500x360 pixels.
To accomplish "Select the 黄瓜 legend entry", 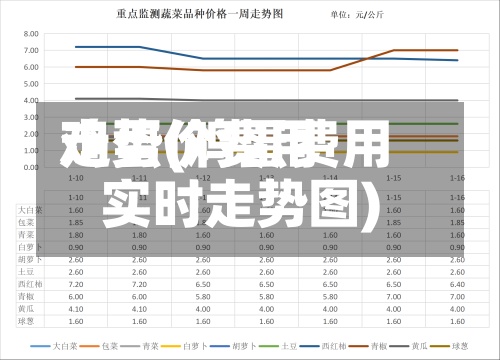I will [x=408, y=346].
